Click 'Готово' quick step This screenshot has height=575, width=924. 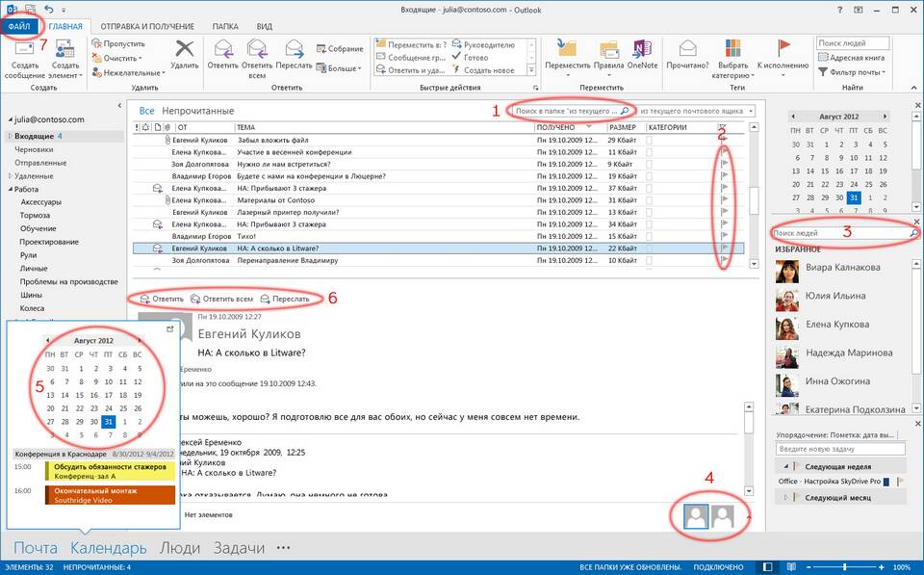[471, 57]
